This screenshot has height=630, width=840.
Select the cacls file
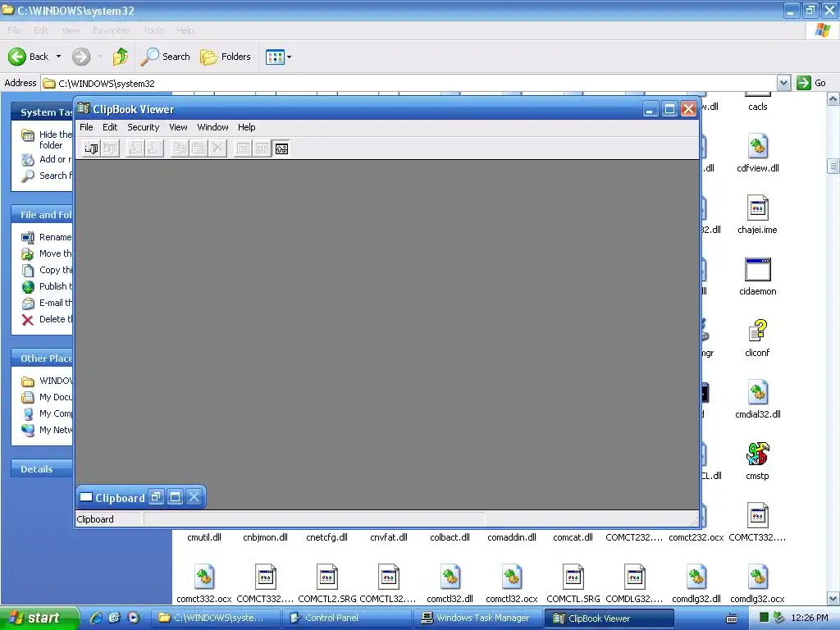point(757,107)
